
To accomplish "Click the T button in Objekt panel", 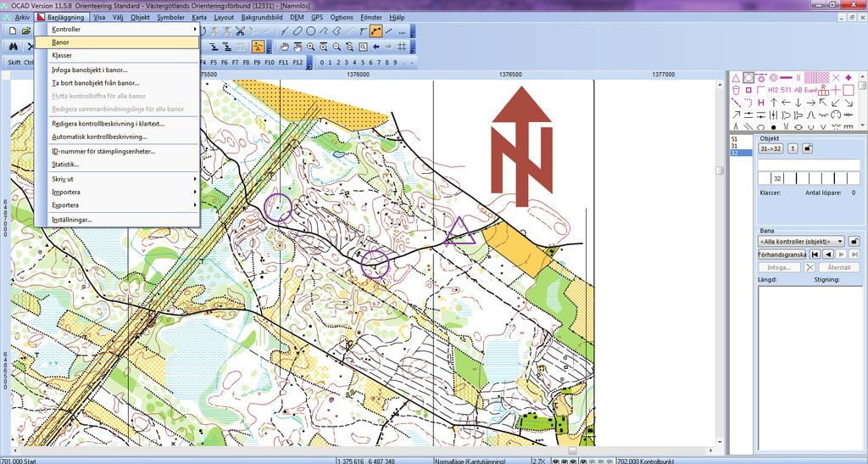I will pyautogui.click(x=793, y=148).
